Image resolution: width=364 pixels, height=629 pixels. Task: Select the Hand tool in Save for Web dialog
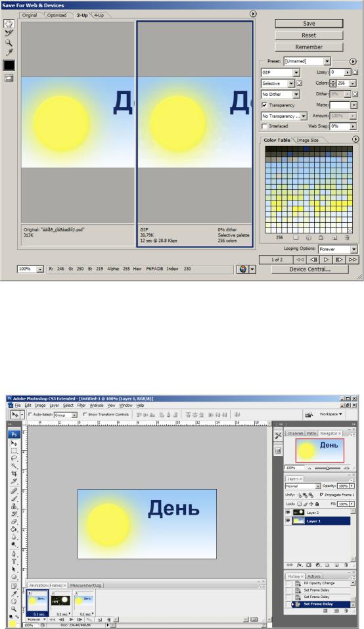[x=9, y=24]
